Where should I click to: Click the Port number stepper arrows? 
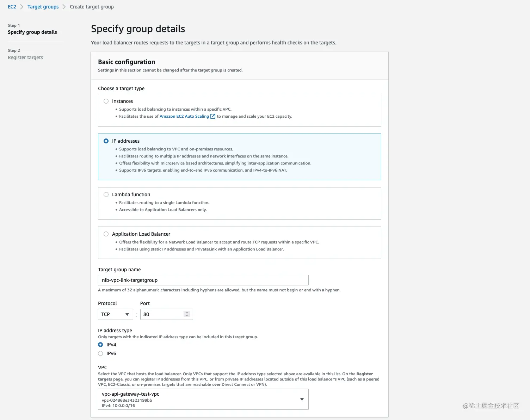coord(187,314)
